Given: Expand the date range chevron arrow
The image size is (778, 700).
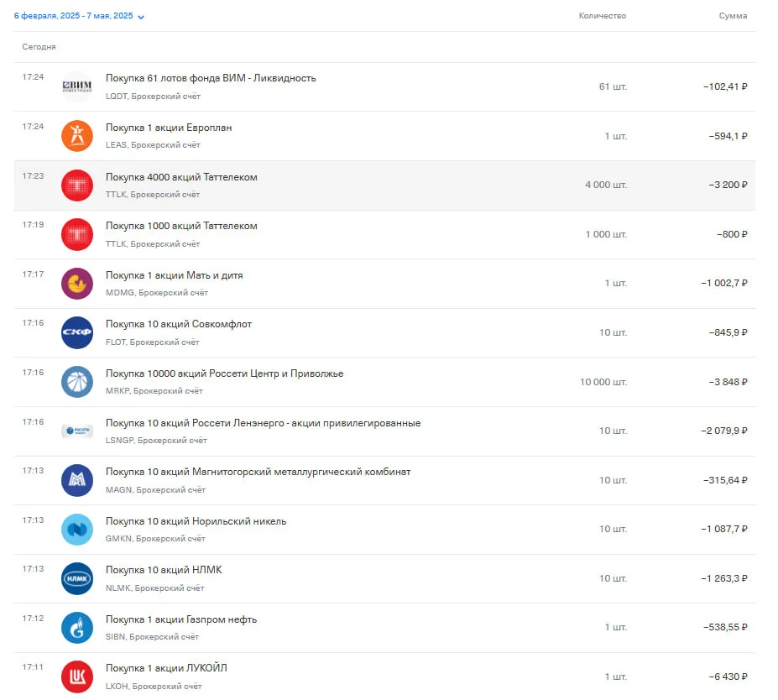Looking at the screenshot, I should click(141, 17).
